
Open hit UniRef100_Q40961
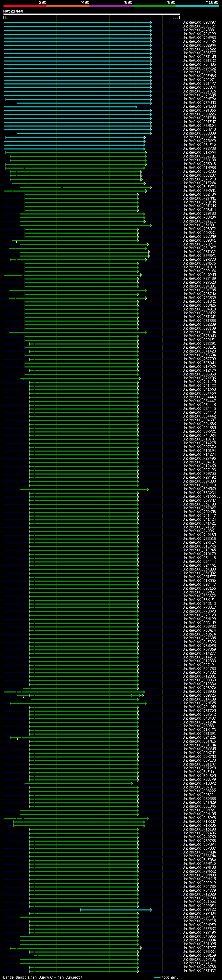coord(199,531)
